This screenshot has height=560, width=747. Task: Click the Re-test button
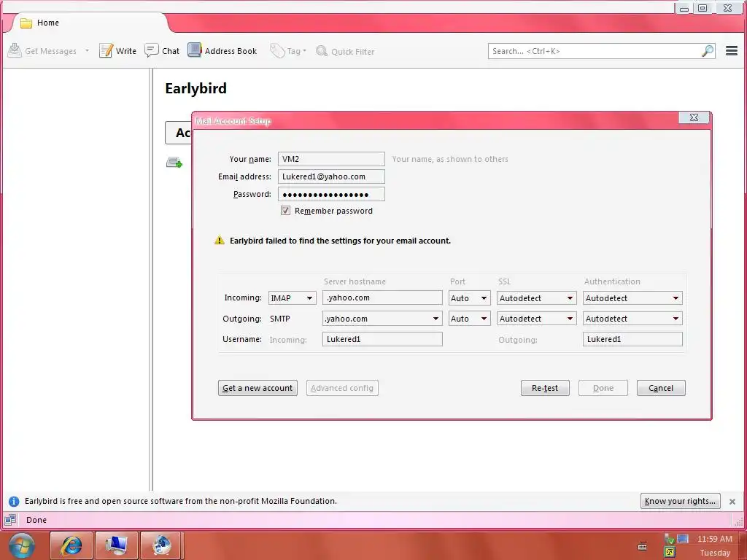(x=545, y=388)
